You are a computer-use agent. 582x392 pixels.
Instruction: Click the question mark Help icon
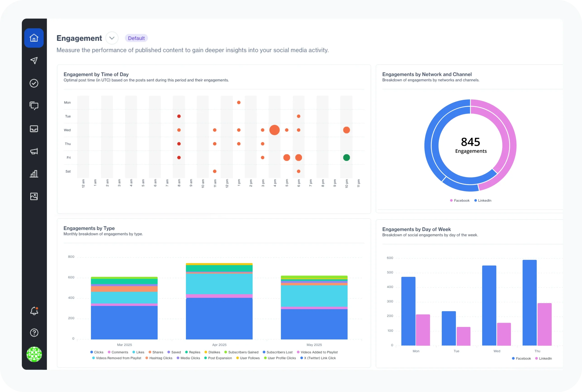pos(34,333)
